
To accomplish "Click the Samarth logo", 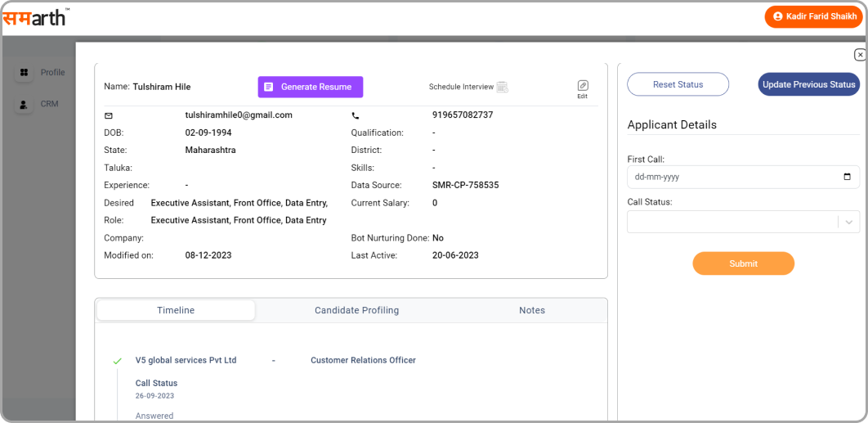I will click(x=35, y=16).
